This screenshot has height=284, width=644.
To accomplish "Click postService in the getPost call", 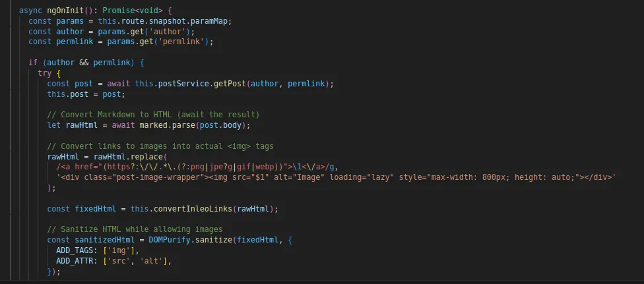I will (x=183, y=84).
